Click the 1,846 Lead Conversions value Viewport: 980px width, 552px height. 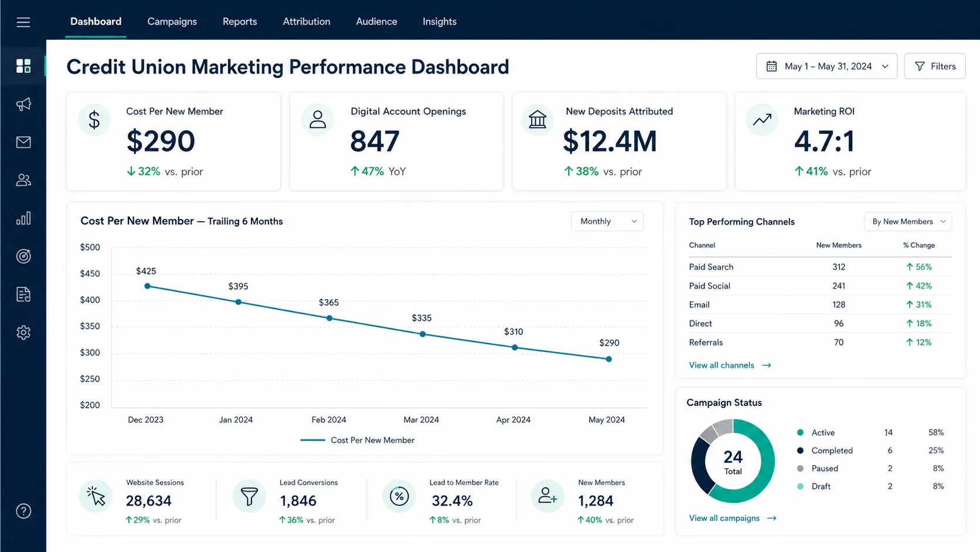[298, 501]
